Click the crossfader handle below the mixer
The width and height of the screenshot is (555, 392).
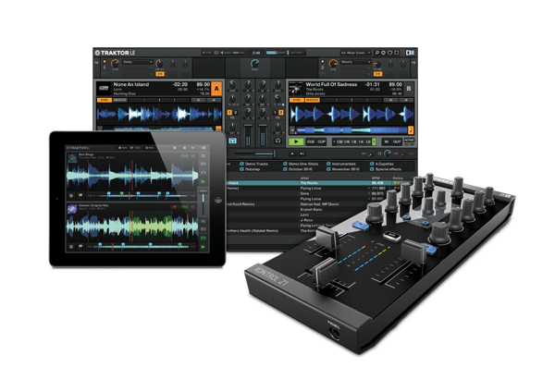click(275, 153)
